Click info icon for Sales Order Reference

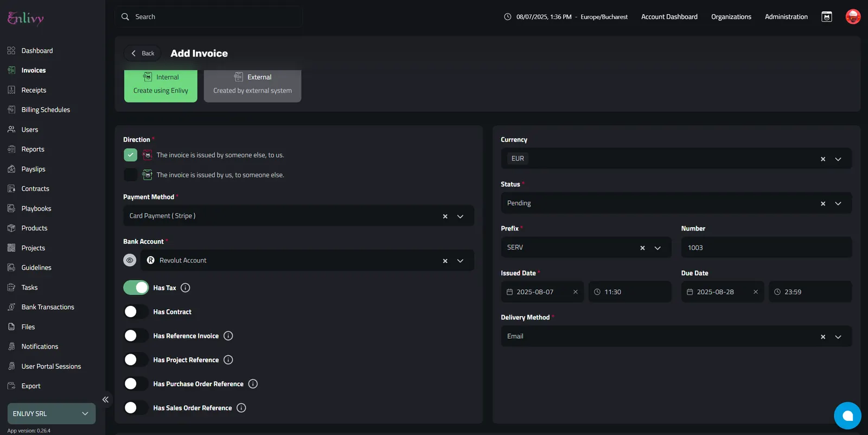click(x=241, y=408)
